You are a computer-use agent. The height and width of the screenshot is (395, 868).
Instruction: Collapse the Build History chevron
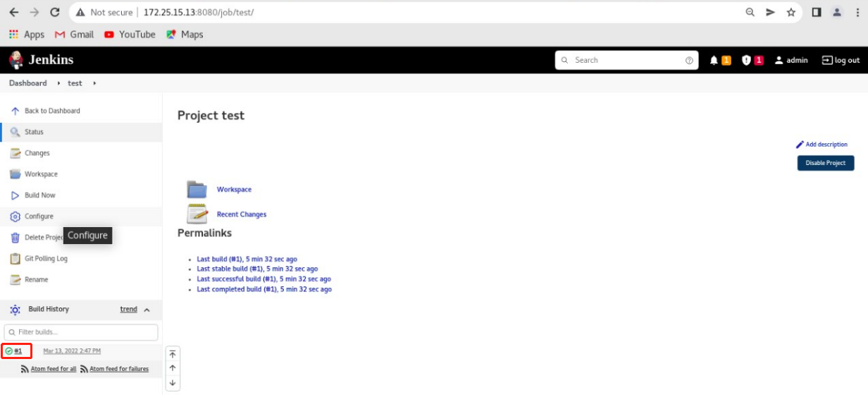[x=147, y=310]
